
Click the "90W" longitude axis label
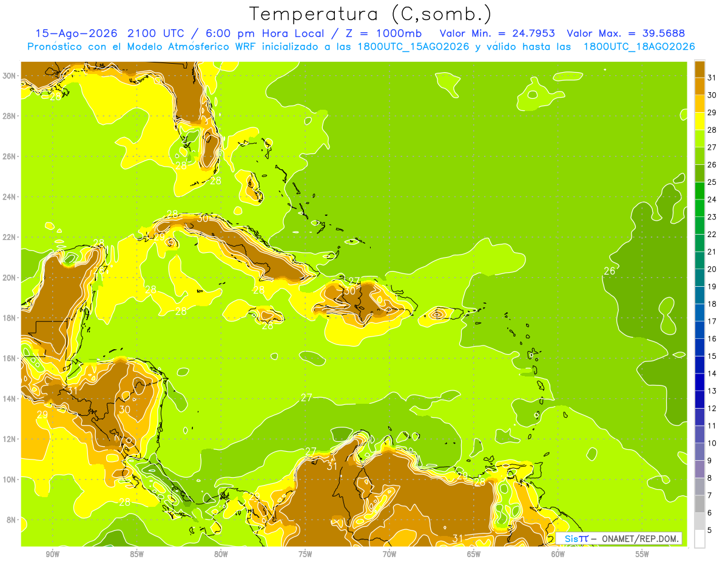53,554
